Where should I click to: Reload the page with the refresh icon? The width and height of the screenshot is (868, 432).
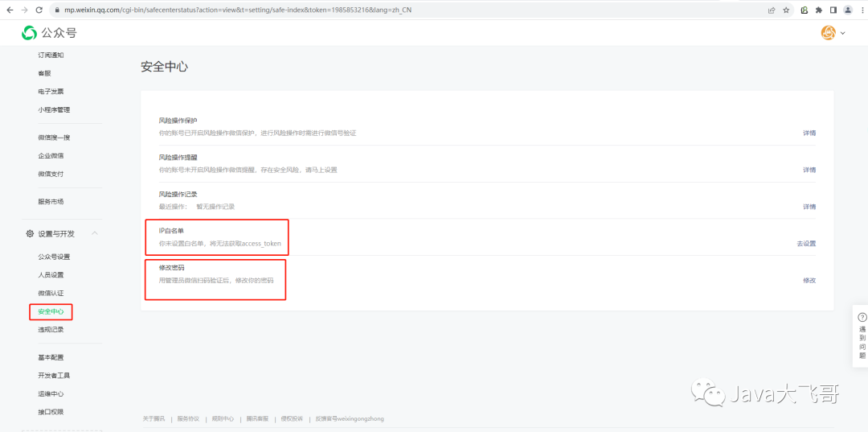(x=39, y=10)
